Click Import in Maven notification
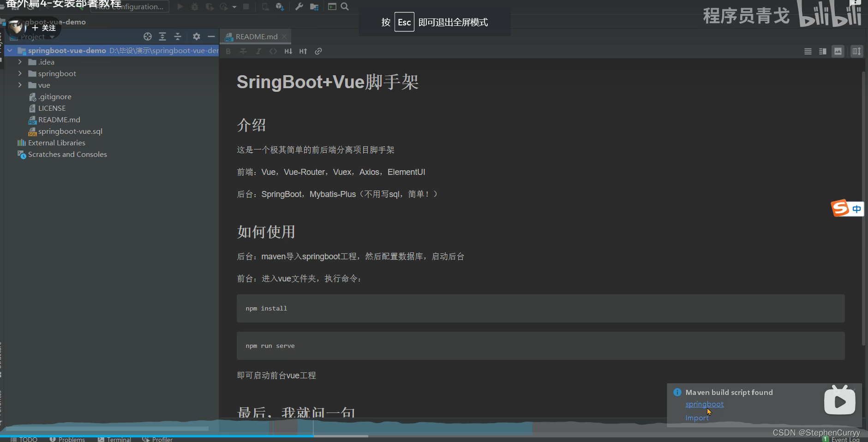This screenshot has width=868, height=442. tap(697, 418)
